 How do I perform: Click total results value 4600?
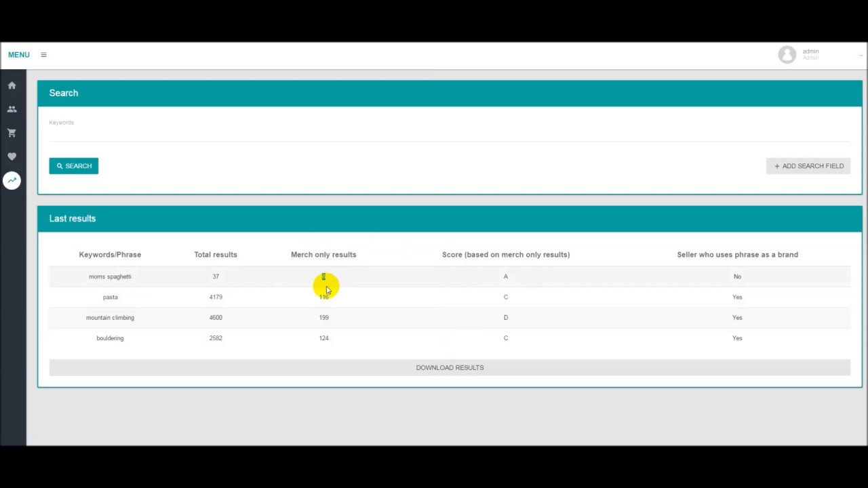(x=216, y=317)
